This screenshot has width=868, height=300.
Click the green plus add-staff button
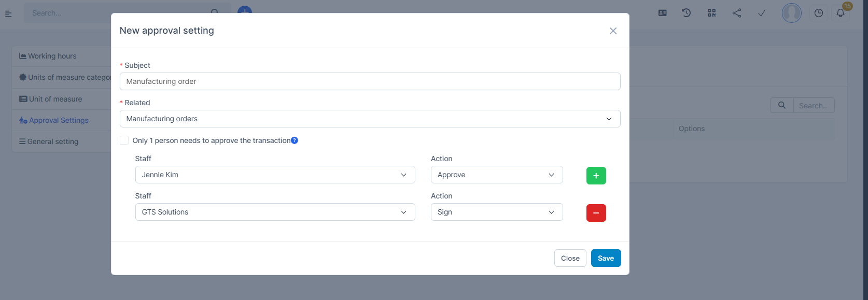click(x=596, y=176)
